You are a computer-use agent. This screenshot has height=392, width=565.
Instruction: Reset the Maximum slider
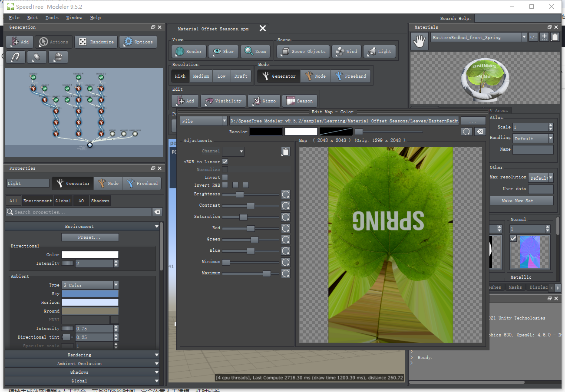pos(285,273)
